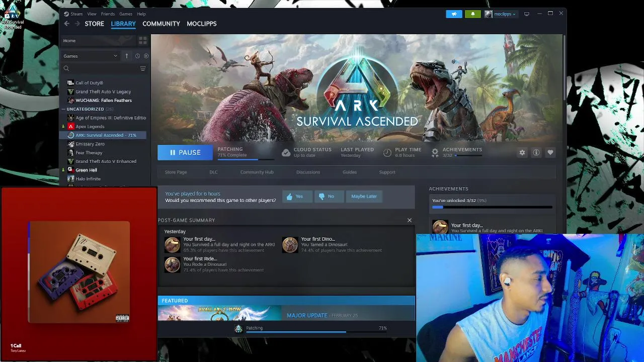Click the library search field
The height and width of the screenshot is (362, 644).
104,68
